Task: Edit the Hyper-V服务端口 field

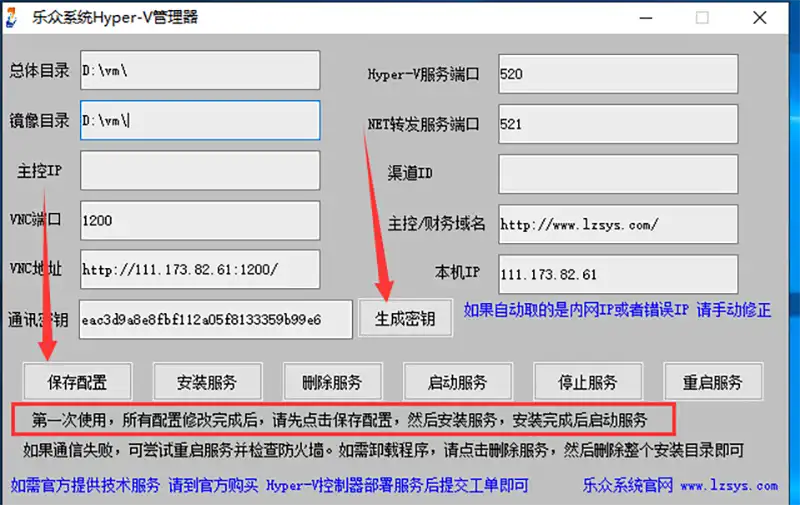Action: (x=617, y=74)
